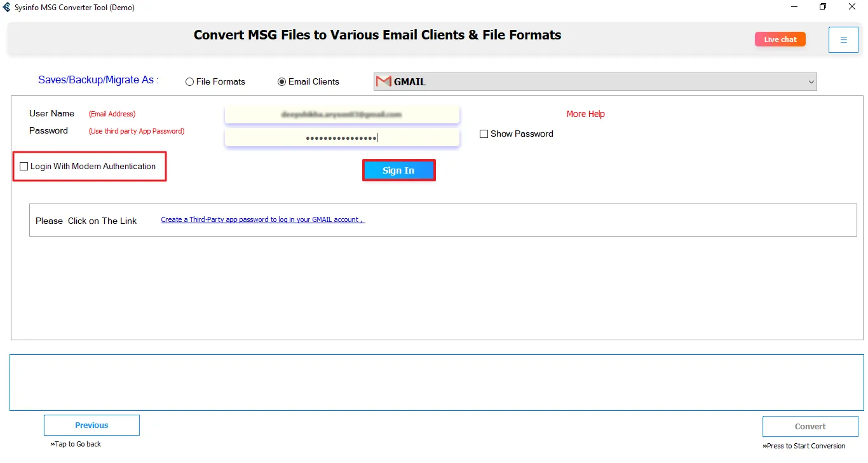Close the Sysinfo MSG Converter window

pyautogui.click(x=852, y=8)
